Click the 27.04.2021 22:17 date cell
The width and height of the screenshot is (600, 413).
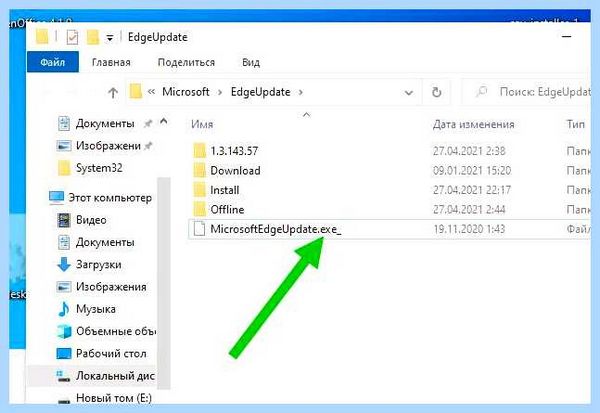click(x=471, y=190)
